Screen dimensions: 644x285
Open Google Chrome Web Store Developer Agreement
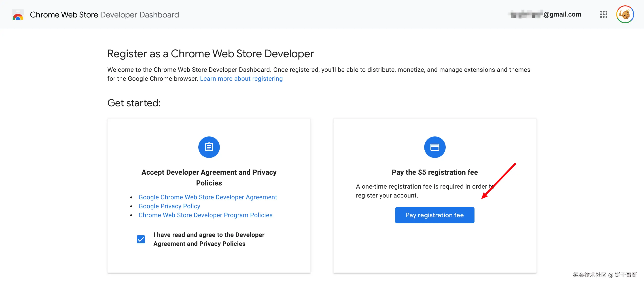click(x=208, y=197)
